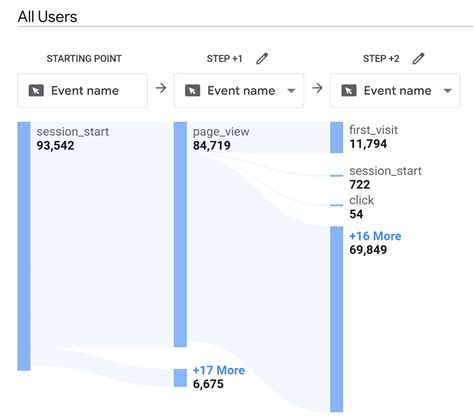Click the STARTING POINT column header
Viewport: 474px width, 416px height.
click(84, 59)
